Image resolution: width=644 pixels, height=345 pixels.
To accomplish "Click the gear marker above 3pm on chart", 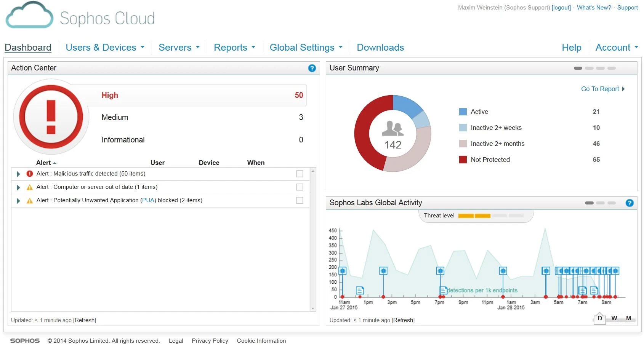I will [383, 271].
